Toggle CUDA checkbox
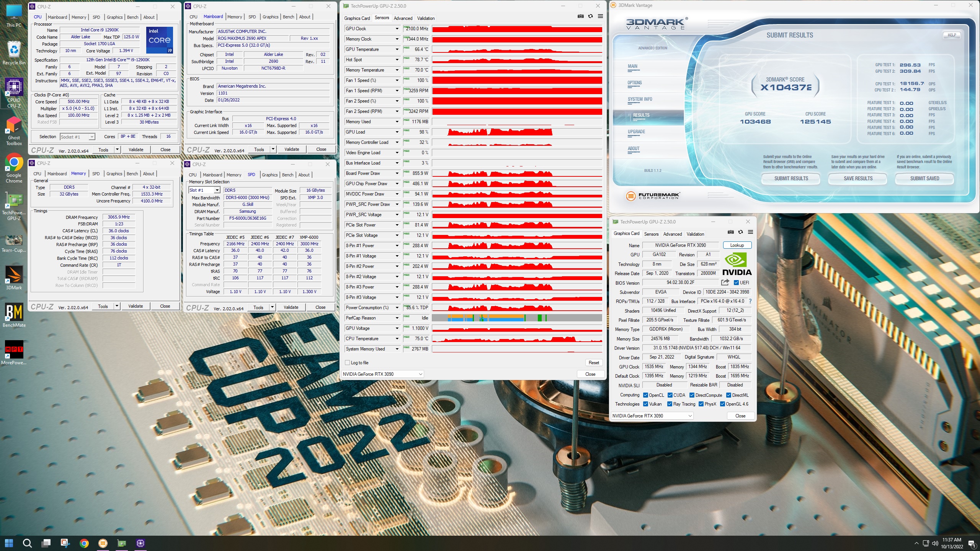The height and width of the screenshot is (551, 980). click(x=670, y=395)
